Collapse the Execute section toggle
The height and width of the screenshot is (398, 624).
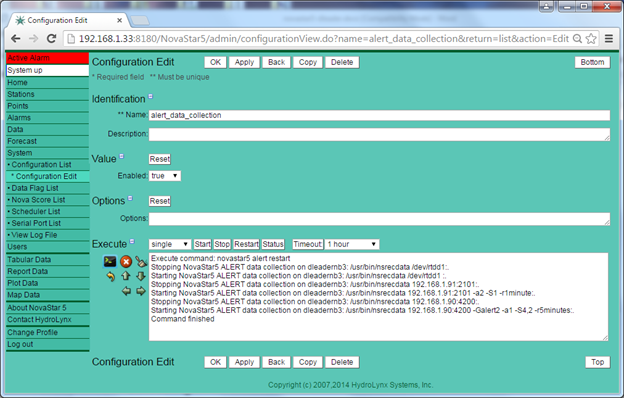tap(132, 241)
